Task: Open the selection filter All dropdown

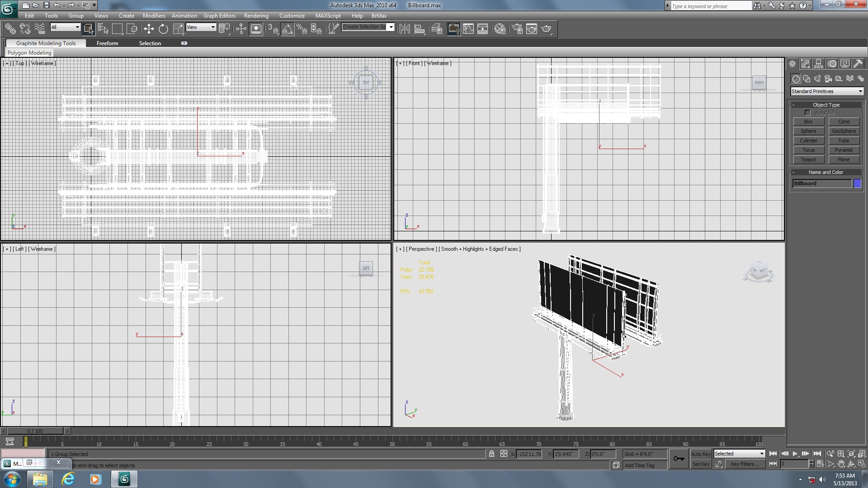Action: (x=65, y=27)
